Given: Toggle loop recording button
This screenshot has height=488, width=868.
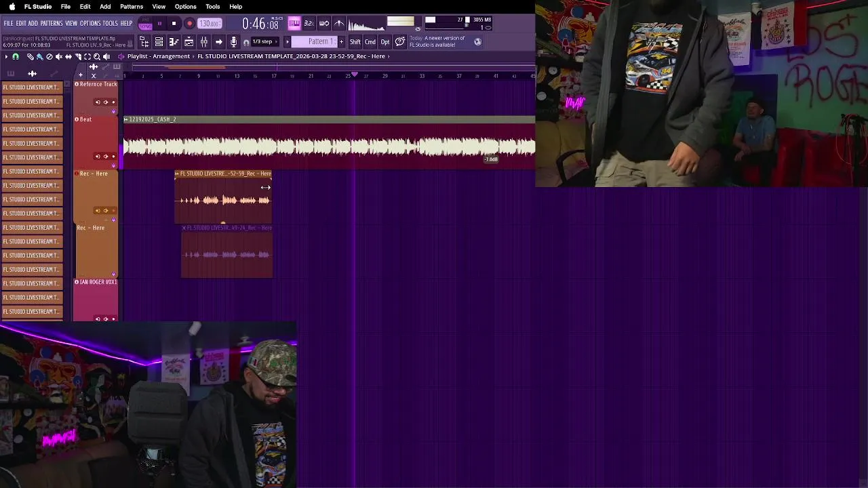Looking at the screenshot, I should coord(324,24).
